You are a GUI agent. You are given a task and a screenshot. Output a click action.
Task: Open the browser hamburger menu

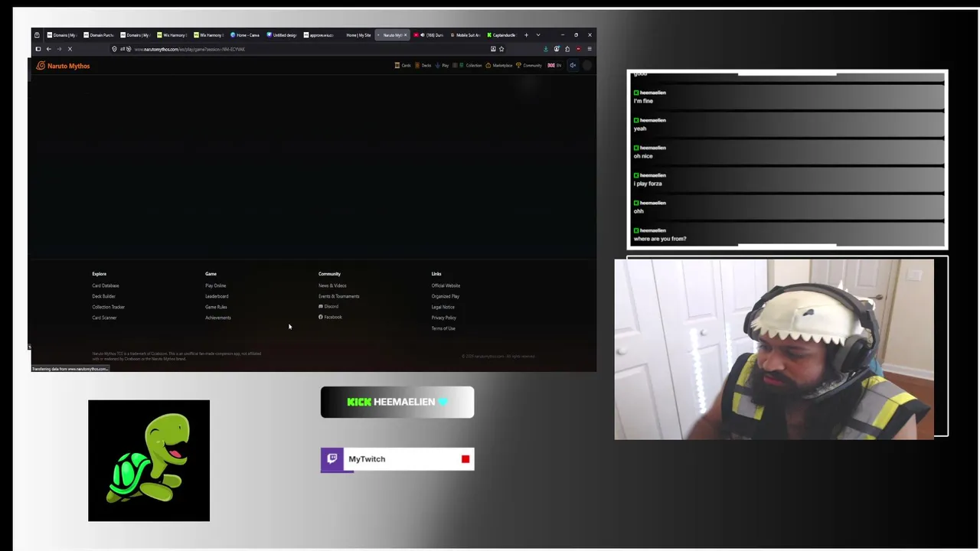[589, 49]
